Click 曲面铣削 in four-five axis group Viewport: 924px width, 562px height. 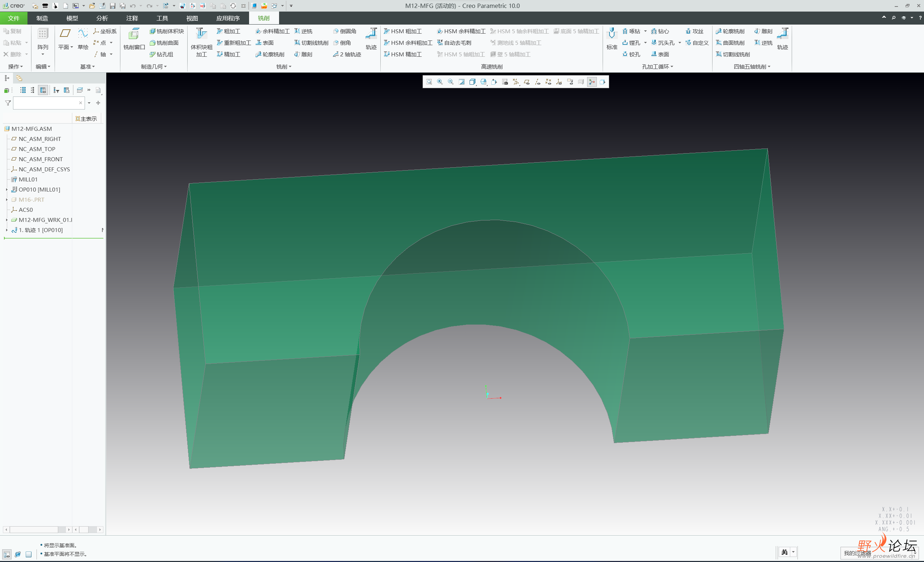[730, 43]
